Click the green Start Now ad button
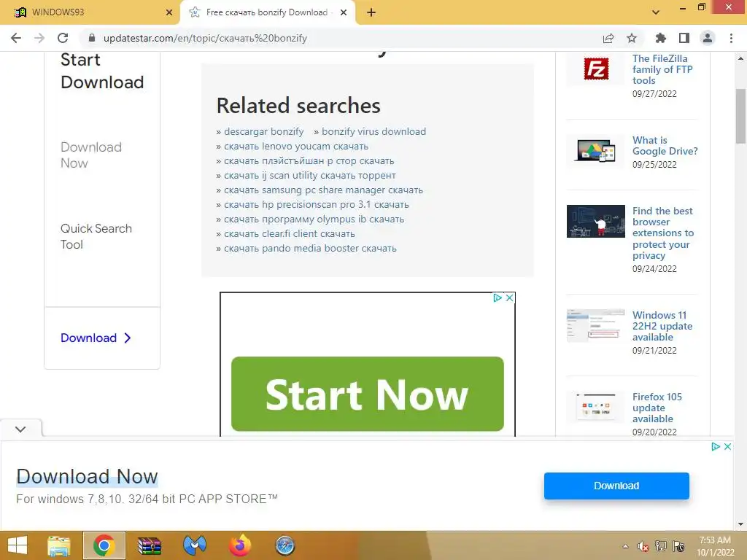 pyautogui.click(x=368, y=394)
